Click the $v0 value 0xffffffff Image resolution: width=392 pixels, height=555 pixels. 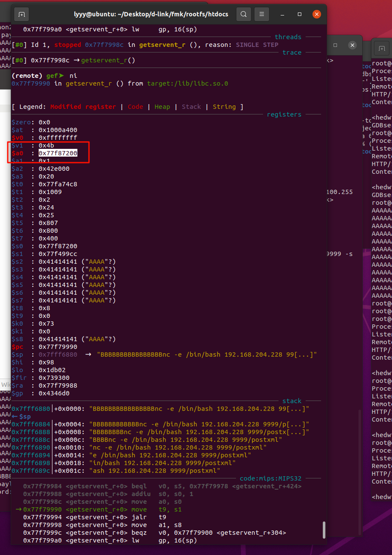click(58, 138)
